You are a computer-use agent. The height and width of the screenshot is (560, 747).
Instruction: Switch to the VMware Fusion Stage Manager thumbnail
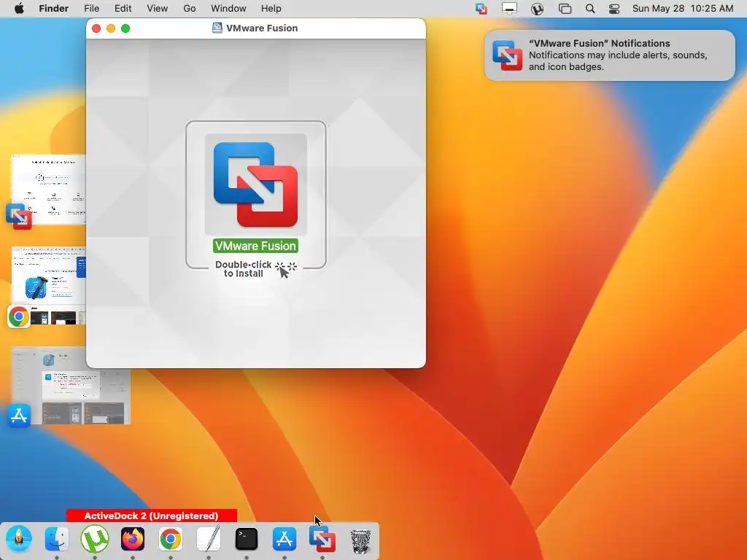pos(48,190)
